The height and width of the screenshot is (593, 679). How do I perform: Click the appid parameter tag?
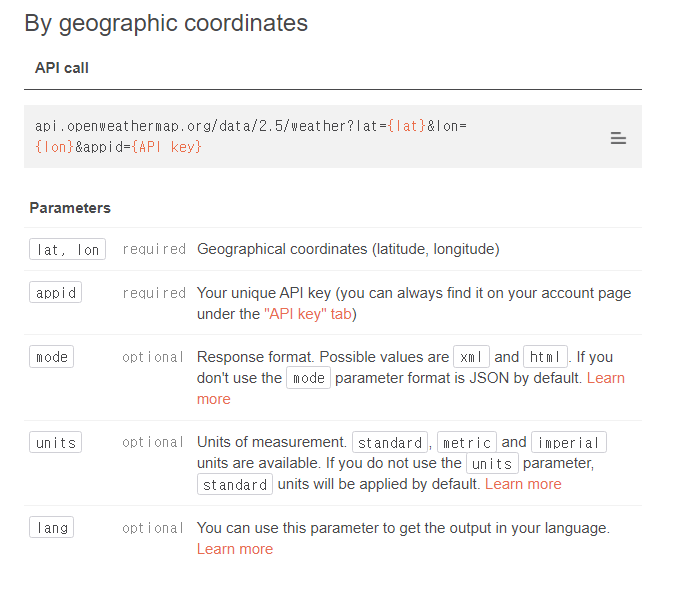tap(55, 293)
